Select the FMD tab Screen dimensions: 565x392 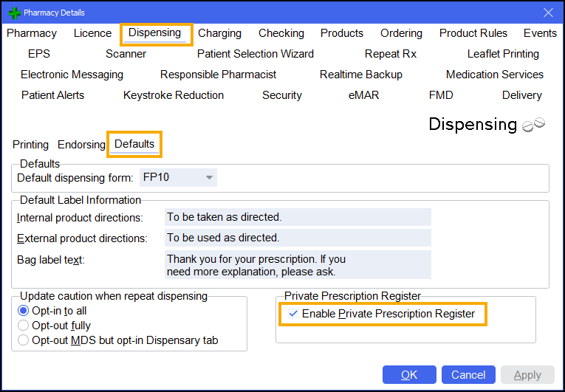(441, 95)
